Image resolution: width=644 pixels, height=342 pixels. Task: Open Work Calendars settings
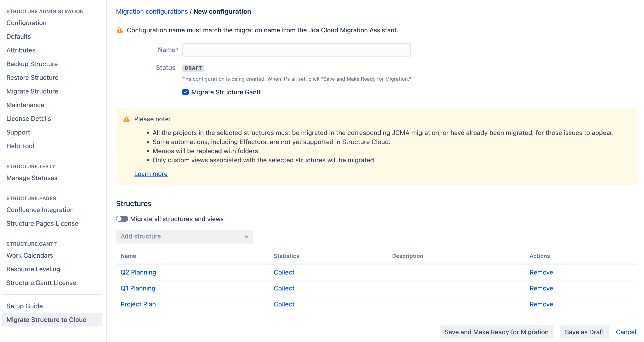pyautogui.click(x=29, y=255)
